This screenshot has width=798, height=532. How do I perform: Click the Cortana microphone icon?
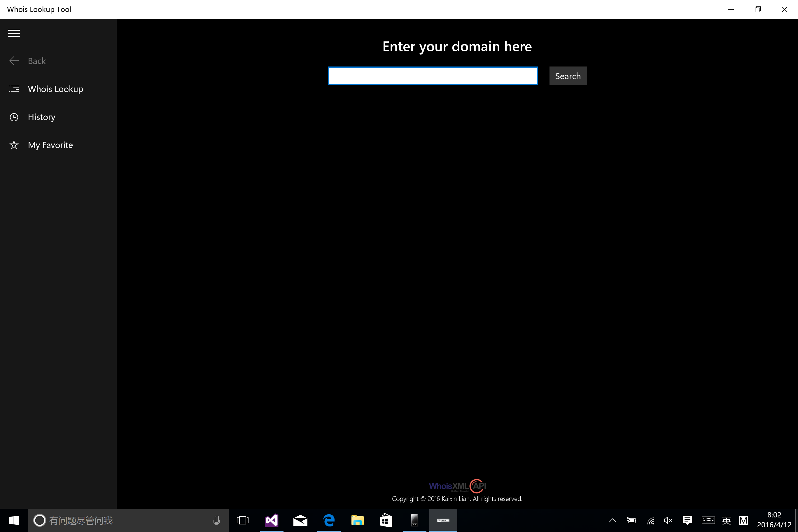pyautogui.click(x=216, y=520)
